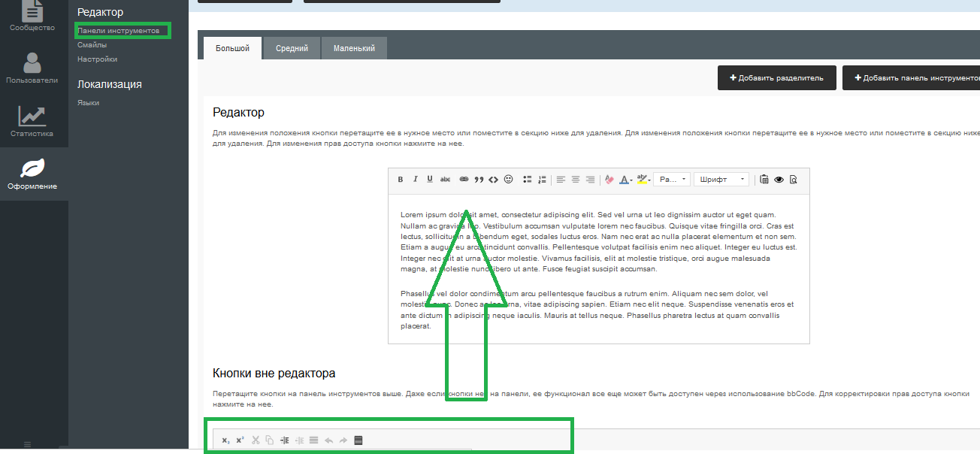
Task: Click the page break icon
Action: pyautogui.click(x=358, y=440)
